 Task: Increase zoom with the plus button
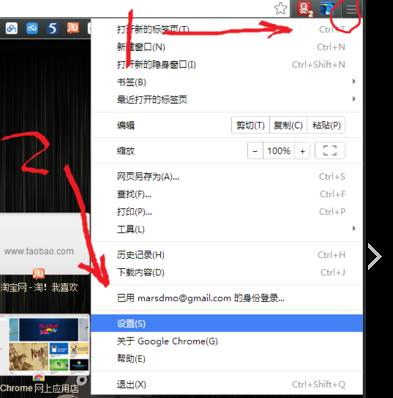[302, 151]
